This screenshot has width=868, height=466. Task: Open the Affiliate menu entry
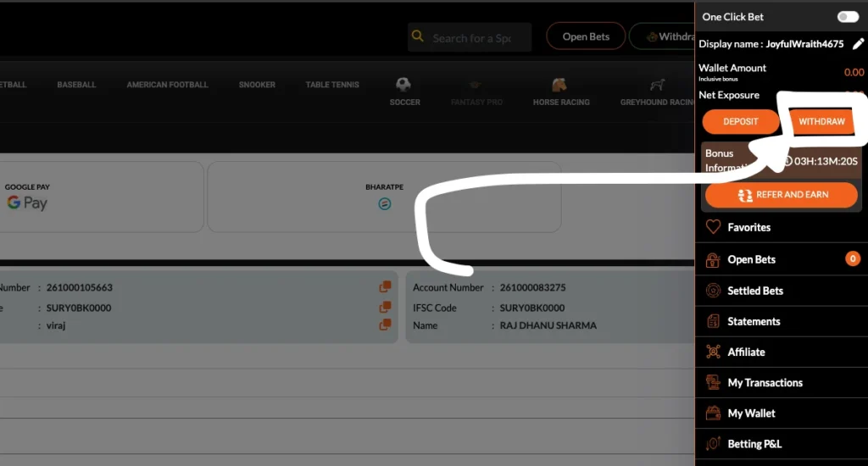746,352
